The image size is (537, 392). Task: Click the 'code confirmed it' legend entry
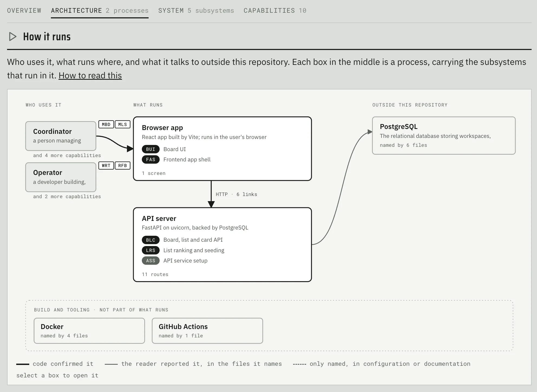coord(55,364)
